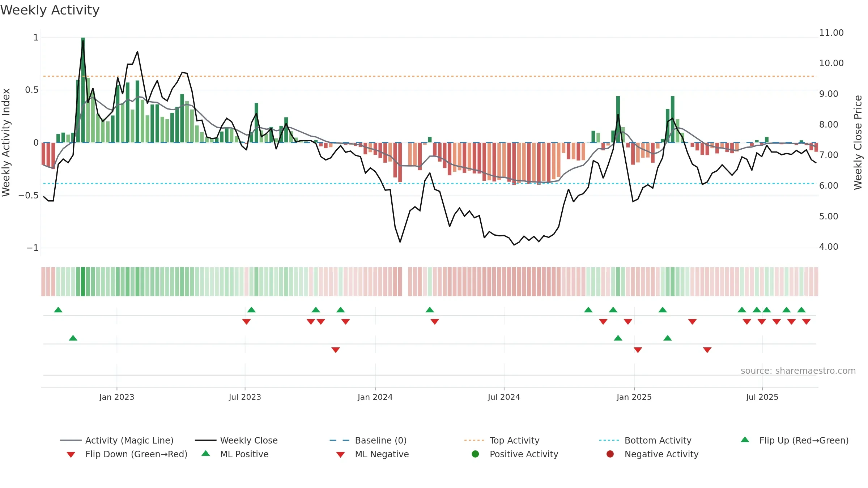The image size is (868, 488).
Task: Click the green Positive Activity legend circle
Action: point(476,454)
